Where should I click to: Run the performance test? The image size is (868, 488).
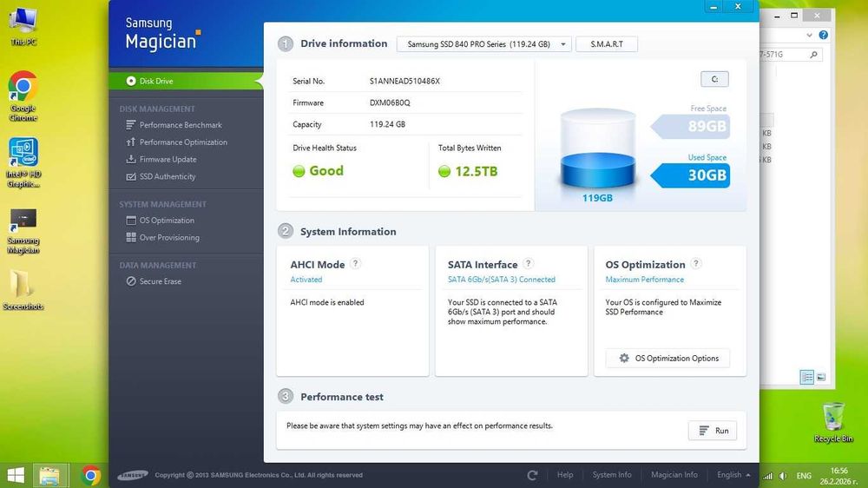(713, 431)
